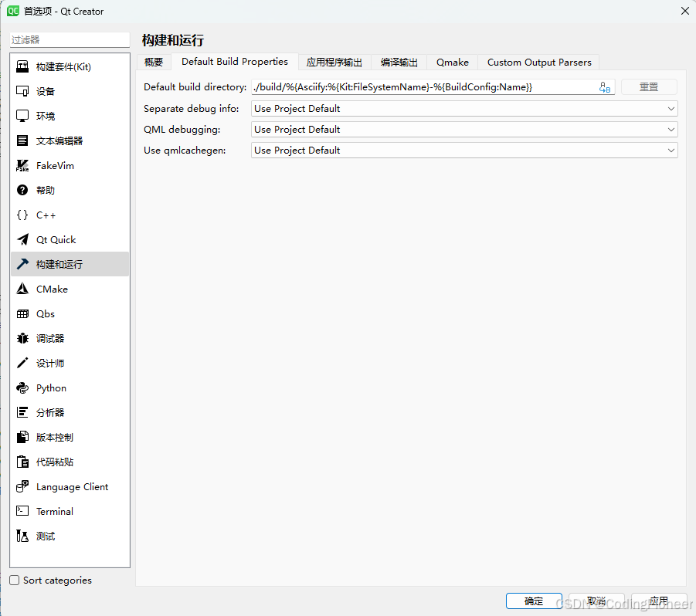Select the 代码粘贴 clipboard icon
The width and height of the screenshot is (696, 616).
click(22, 462)
